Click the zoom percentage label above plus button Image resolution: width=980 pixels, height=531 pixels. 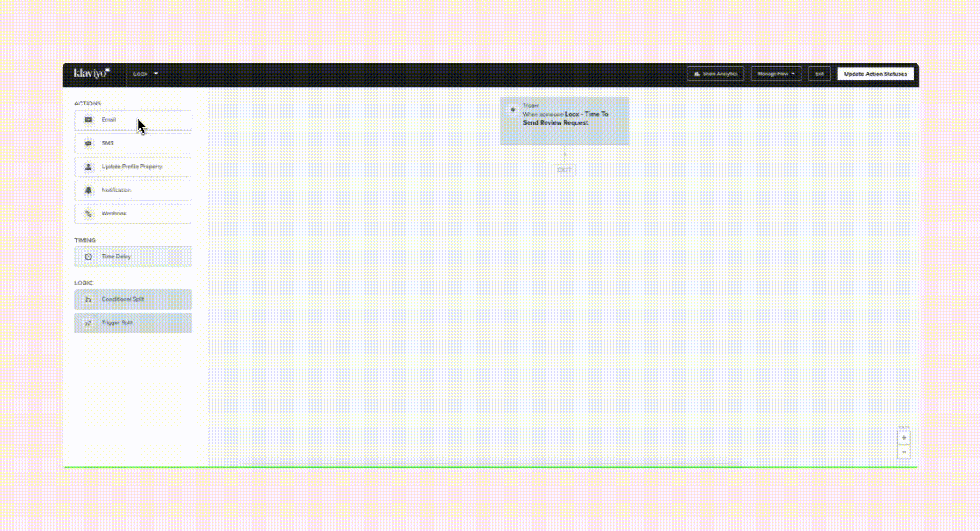coord(903,427)
